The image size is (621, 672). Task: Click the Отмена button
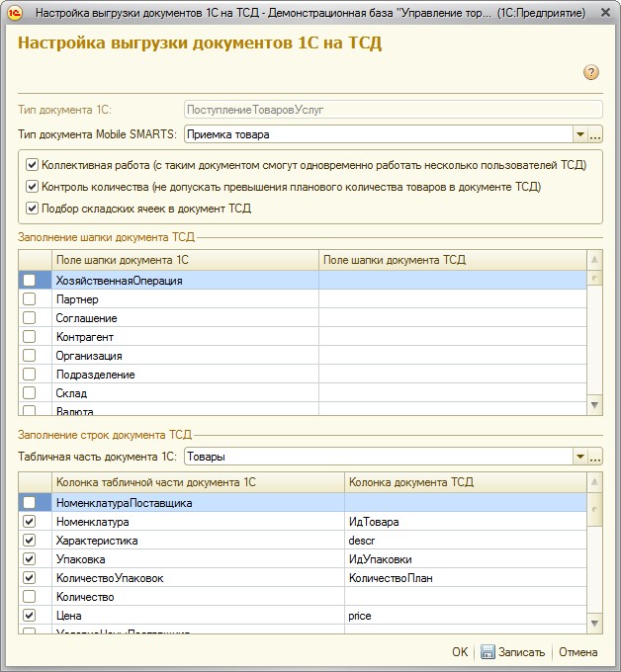coord(577,652)
